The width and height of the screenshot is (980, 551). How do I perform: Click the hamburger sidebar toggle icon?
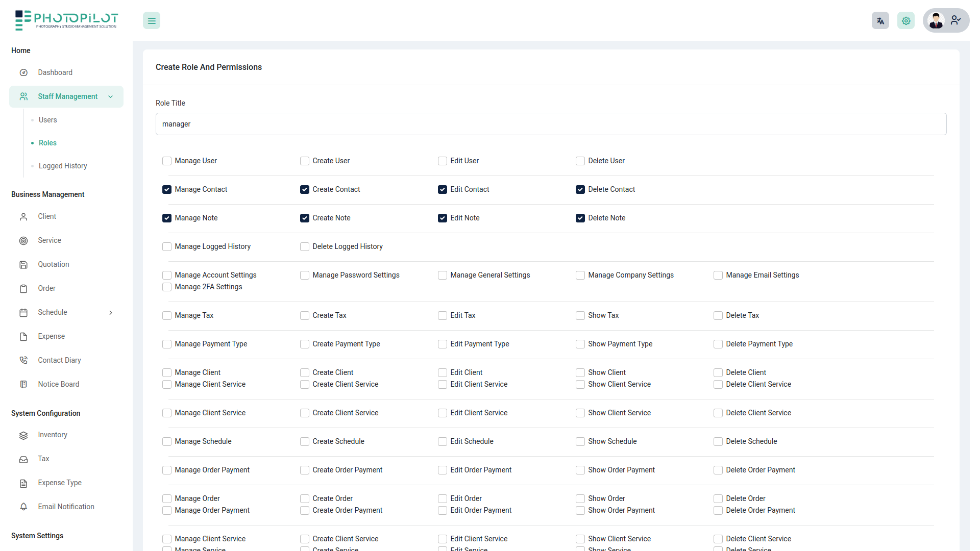point(152,21)
